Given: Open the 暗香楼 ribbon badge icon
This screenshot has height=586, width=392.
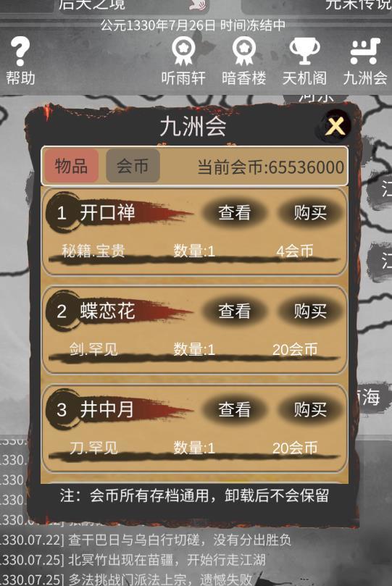Looking at the screenshot, I should coord(243,51).
